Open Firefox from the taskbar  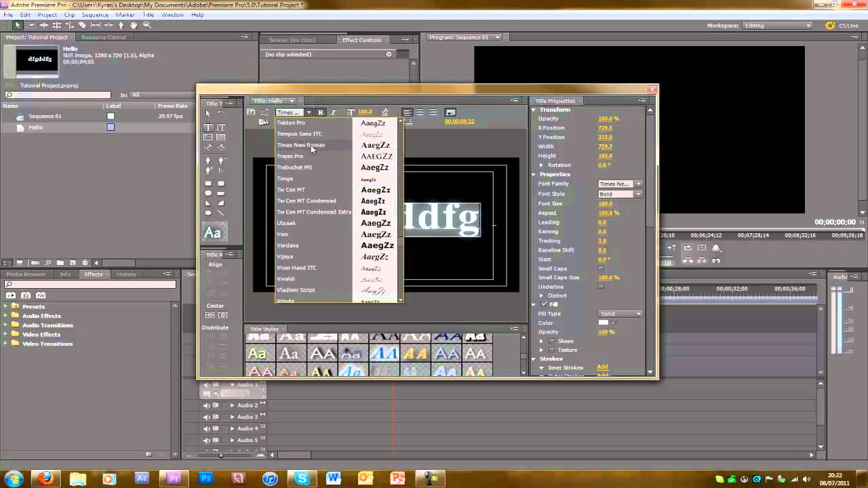[x=46, y=479]
